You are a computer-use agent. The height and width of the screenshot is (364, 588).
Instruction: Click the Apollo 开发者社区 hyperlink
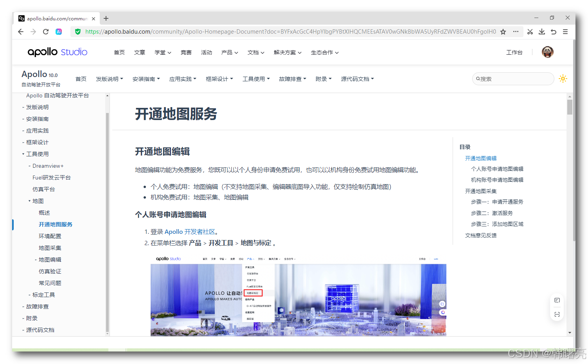click(x=190, y=232)
